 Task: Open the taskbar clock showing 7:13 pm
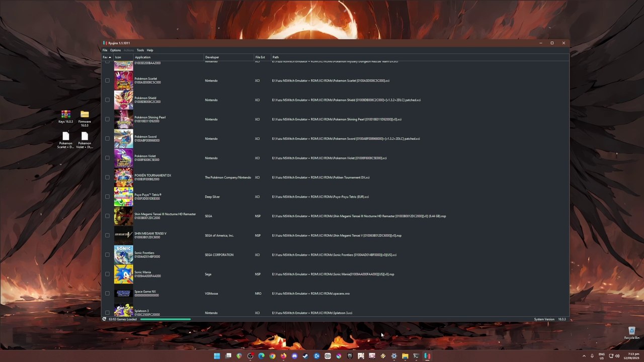coord(631,356)
